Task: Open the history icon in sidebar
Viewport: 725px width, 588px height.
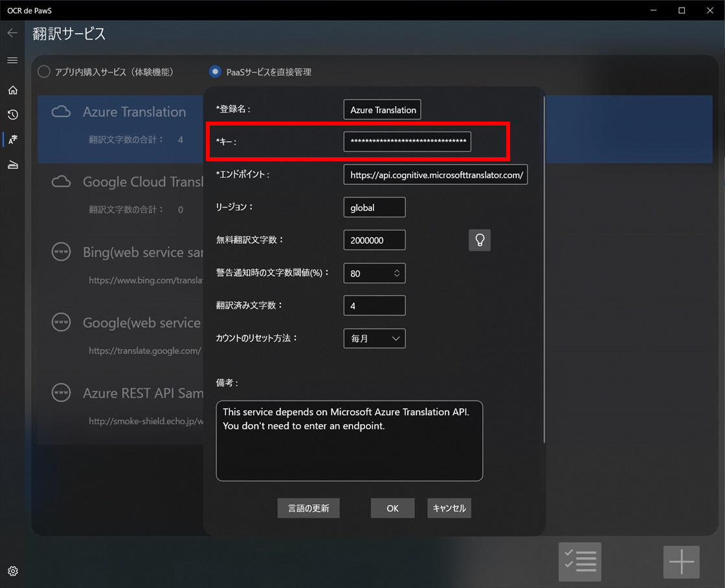Action: [x=12, y=114]
